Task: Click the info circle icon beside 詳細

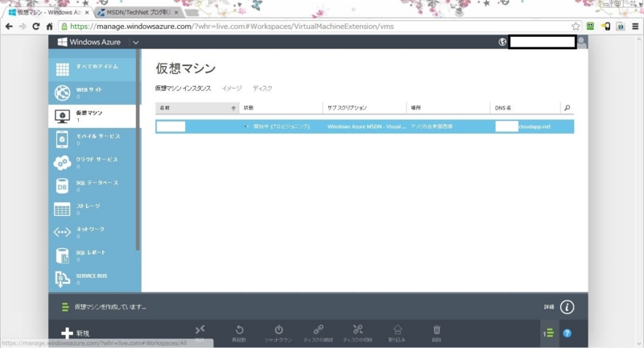Action: pyautogui.click(x=567, y=307)
